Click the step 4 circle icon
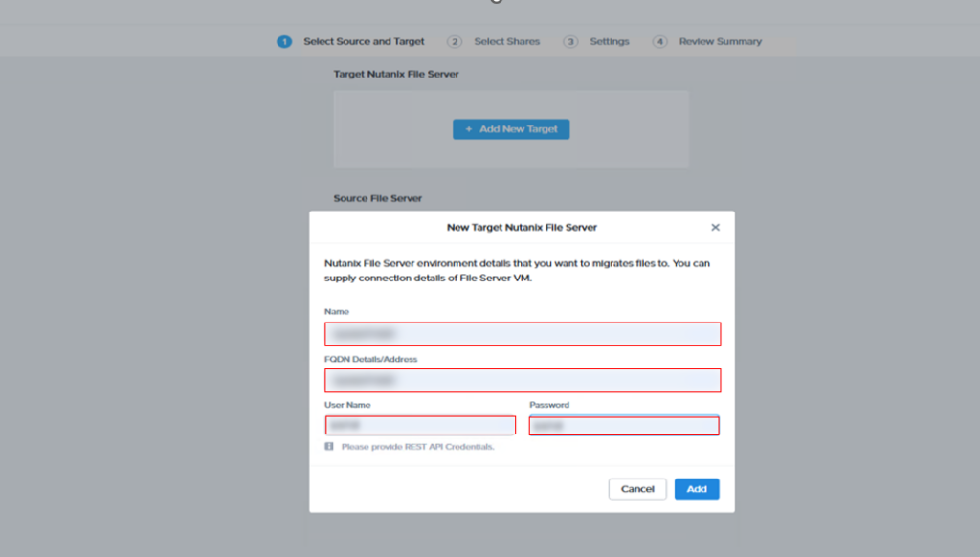Image resolution: width=980 pixels, height=557 pixels. pyautogui.click(x=660, y=42)
